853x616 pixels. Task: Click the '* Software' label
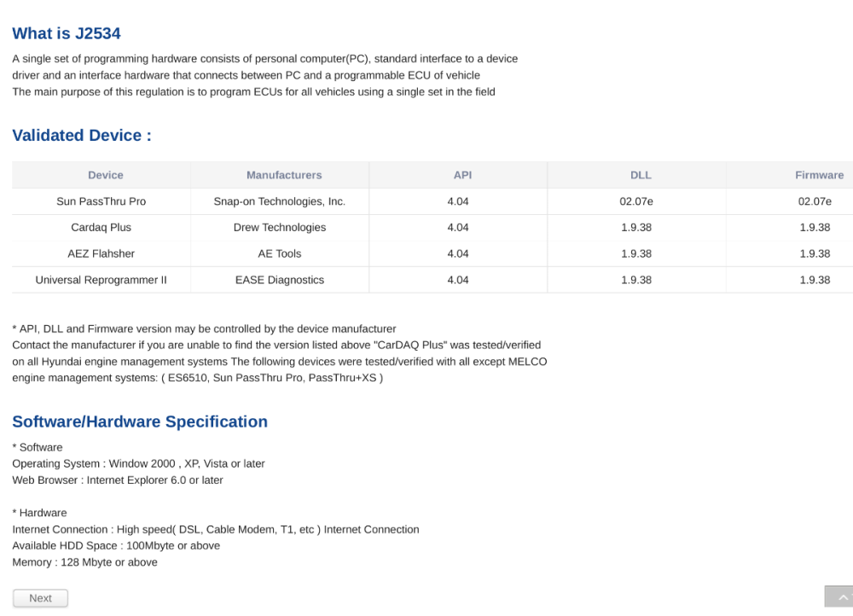38,447
